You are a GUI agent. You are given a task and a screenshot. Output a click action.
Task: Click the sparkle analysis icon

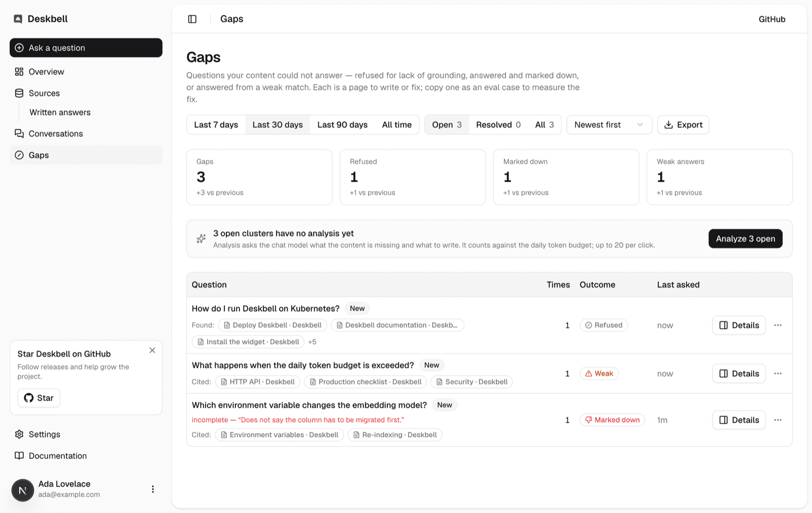201,239
